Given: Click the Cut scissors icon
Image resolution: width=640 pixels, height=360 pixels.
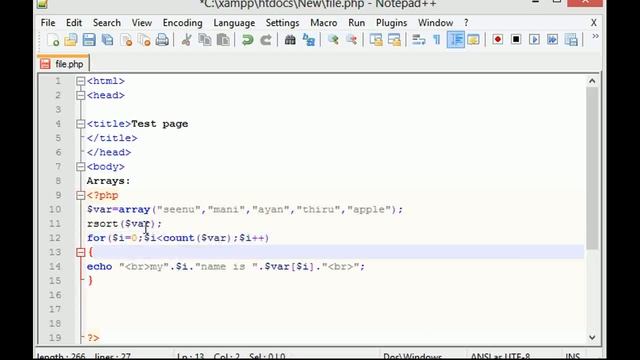Looking at the screenshot, I should pyautogui.click(x=186, y=40).
